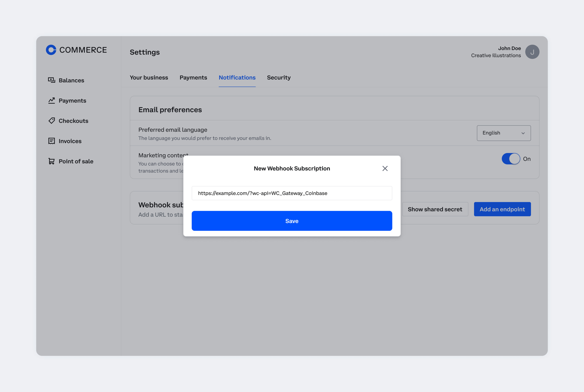Enable the Marketing content toggle
The image size is (584, 392).
(x=510, y=159)
